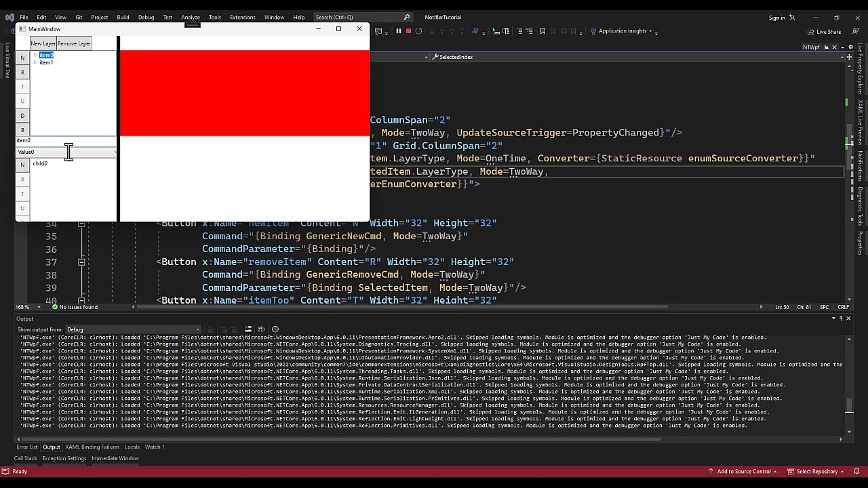The width and height of the screenshot is (868, 488).
Task: Open the Exception Settings tab
Action: 64,458
